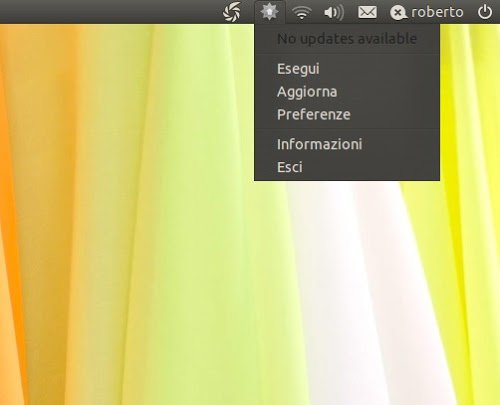Open the sound volume indicator
Image resolution: width=500 pixels, height=405 pixels.
[334, 13]
